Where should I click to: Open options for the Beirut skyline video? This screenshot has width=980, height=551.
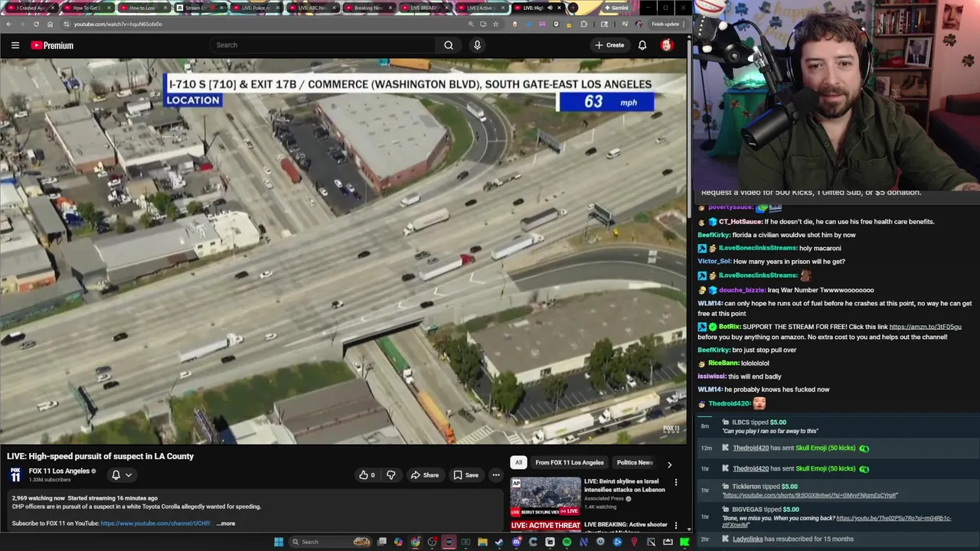coord(675,482)
